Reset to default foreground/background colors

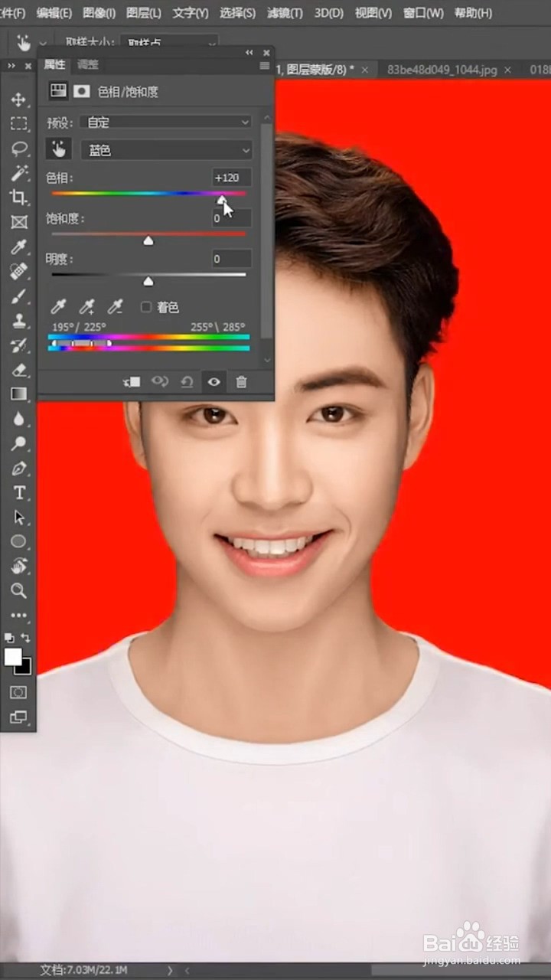[8, 637]
